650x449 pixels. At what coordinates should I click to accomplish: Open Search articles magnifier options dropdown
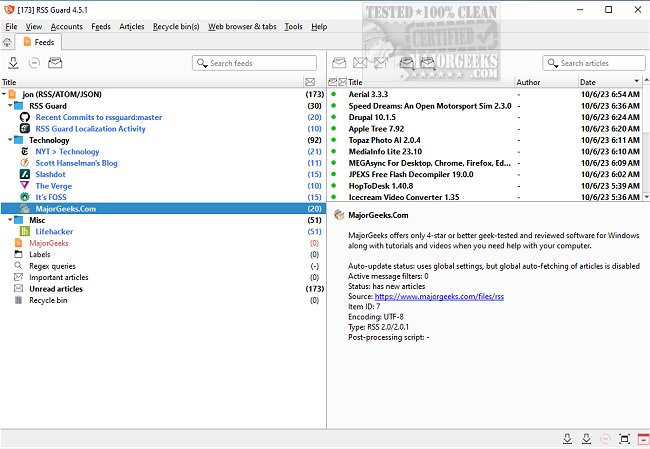coord(553,63)
